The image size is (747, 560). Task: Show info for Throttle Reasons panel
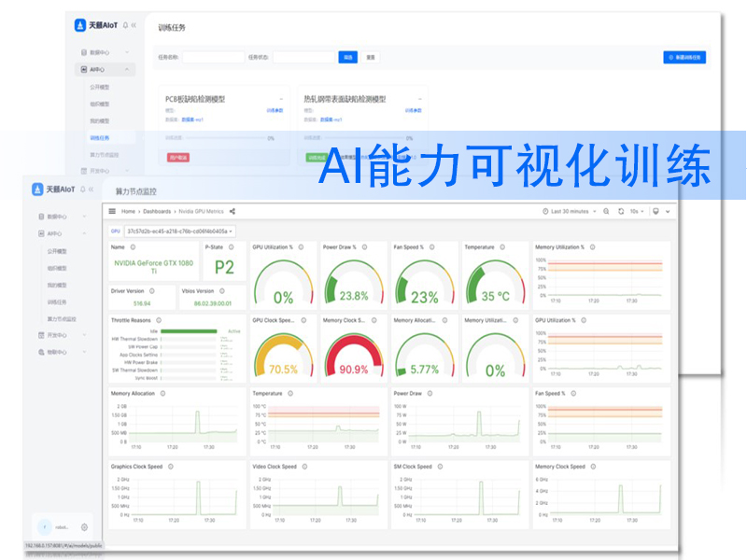[159, 320]
